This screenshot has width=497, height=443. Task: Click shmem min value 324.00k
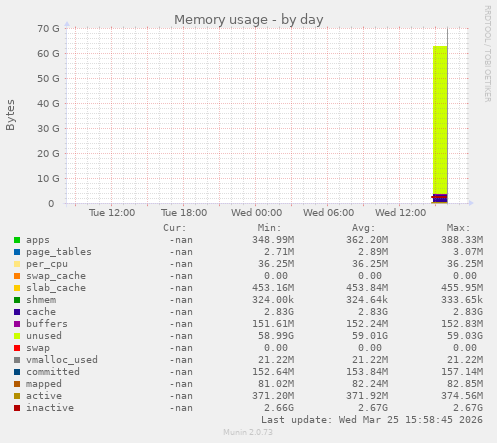point(273,300)
